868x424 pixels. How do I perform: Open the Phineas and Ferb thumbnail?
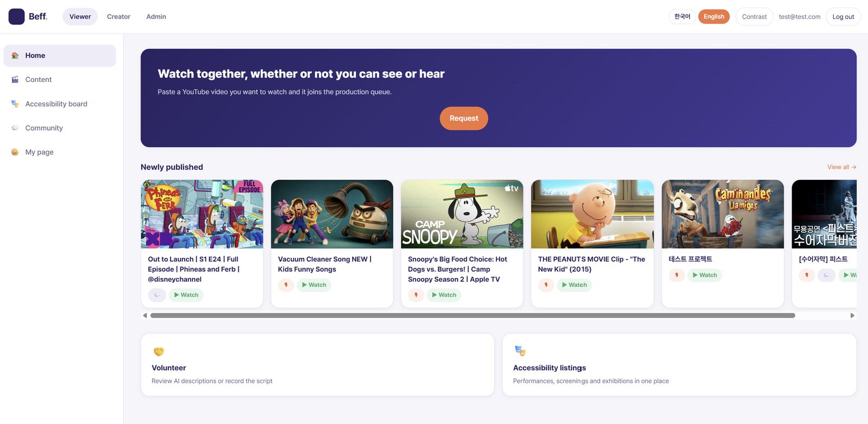[x=202, y=214]
